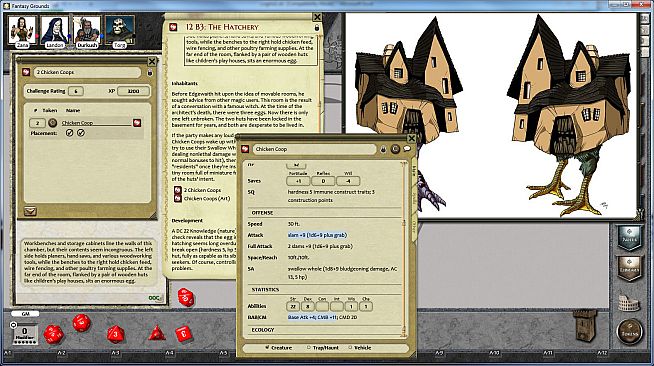Image resolution: width=654 pixels, height=366 pixels.
Task: Click hotkey slot A-4
Action: point(169,353)
